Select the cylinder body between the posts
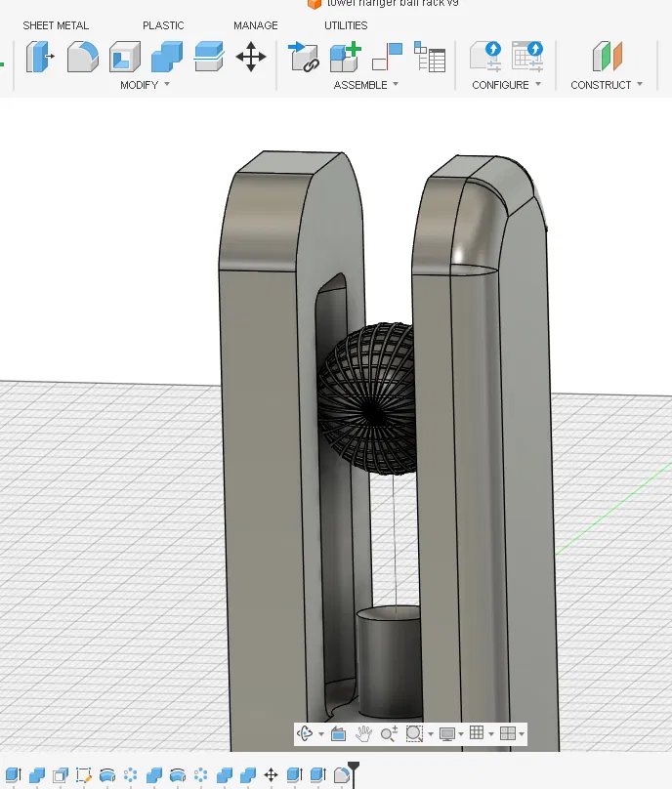Image resolution: width=672 pixels, height=789 pixels. (x=389, y=662)
